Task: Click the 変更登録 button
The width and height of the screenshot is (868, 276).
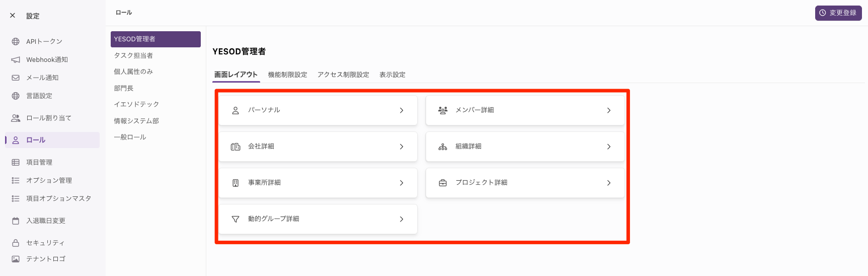Action: click(x=838, y=13)
